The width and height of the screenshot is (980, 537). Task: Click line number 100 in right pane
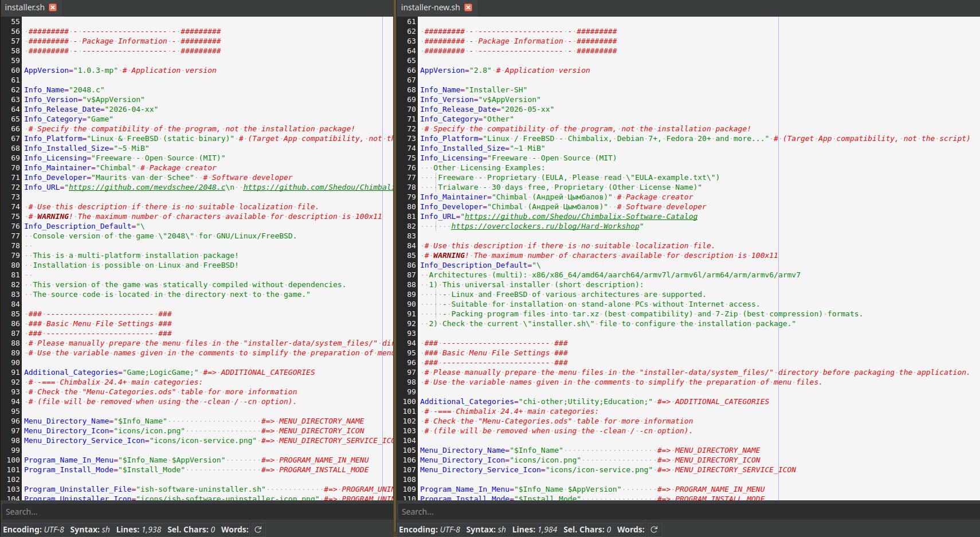[x=409, y=402]
